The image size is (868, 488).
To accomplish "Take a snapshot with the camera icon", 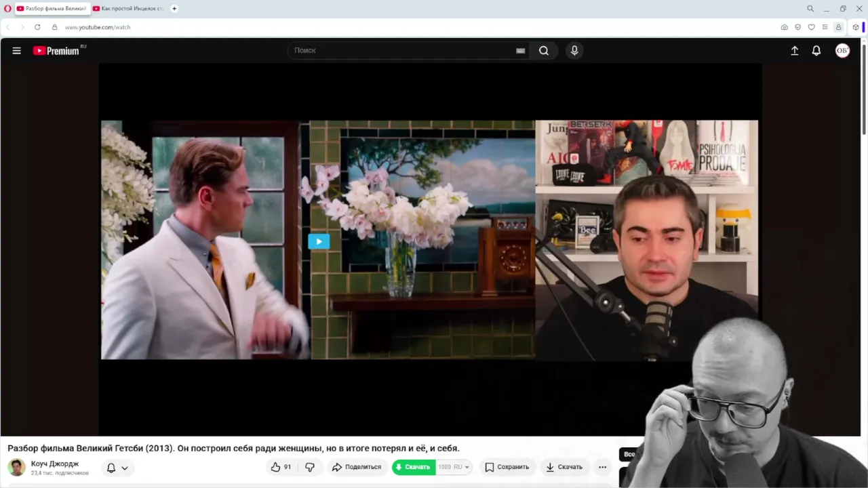I will (x=785, y=27).
